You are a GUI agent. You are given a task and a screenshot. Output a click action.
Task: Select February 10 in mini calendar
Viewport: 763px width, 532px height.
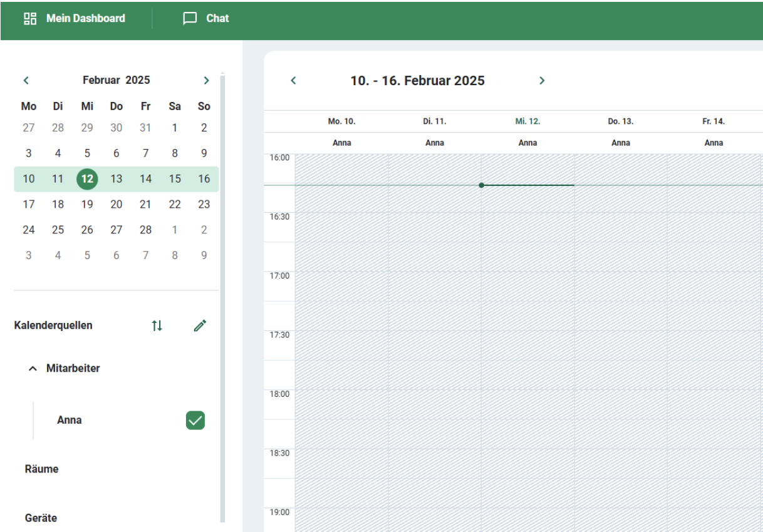(29, 179)
